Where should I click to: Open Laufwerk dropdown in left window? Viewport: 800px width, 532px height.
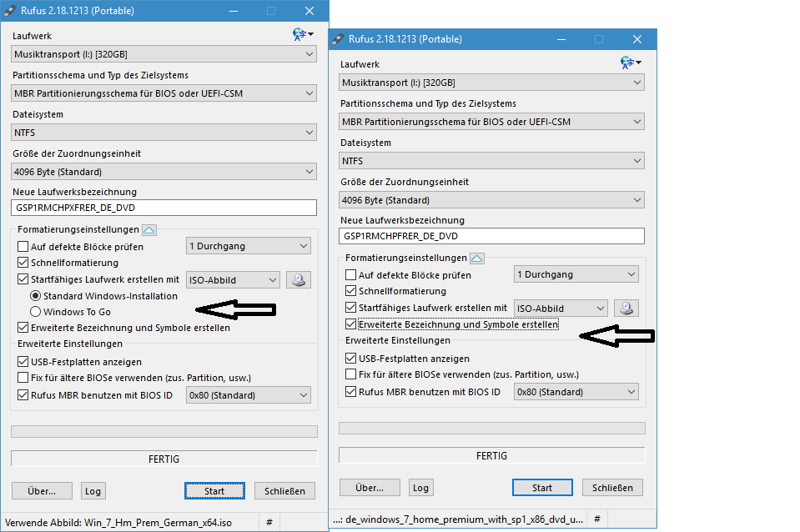pos(164,54)
